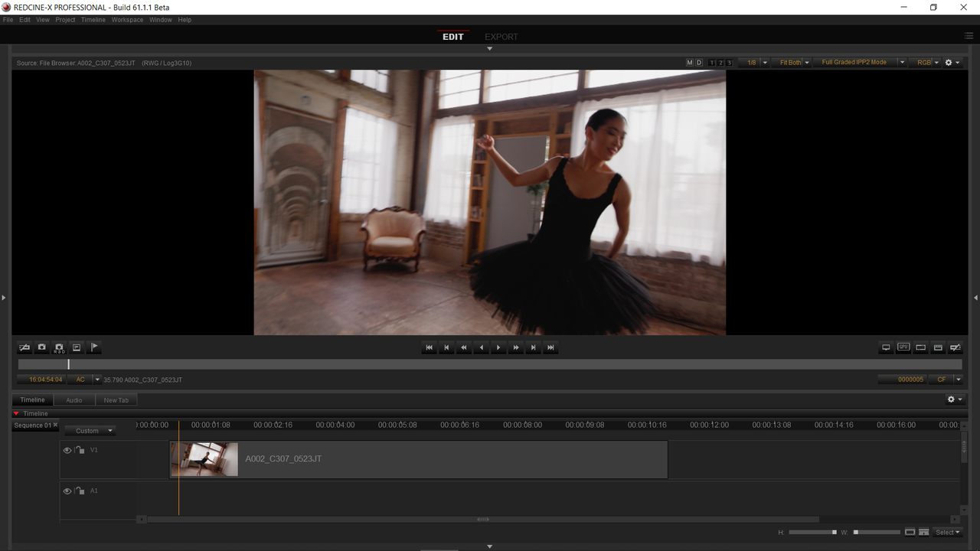Toggle visibility of the V1 video track
The width and height of the screenshot is (980, 551).
click(x=67, y=451)
